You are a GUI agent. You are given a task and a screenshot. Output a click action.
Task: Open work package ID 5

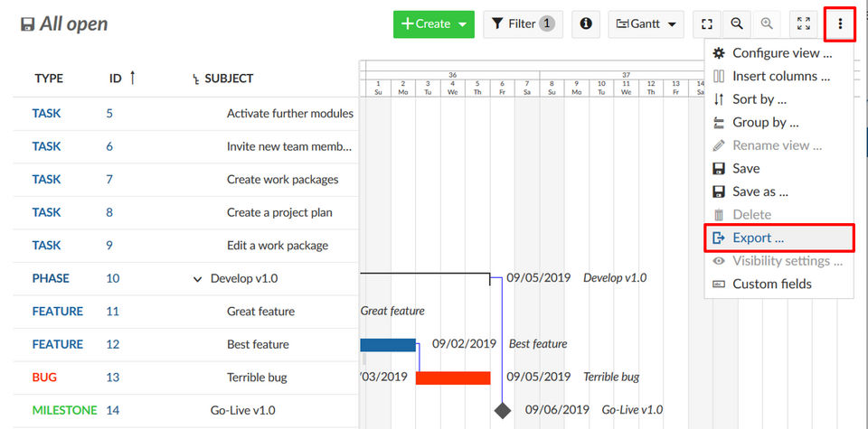pyautogui.click(x=109, y=114)
